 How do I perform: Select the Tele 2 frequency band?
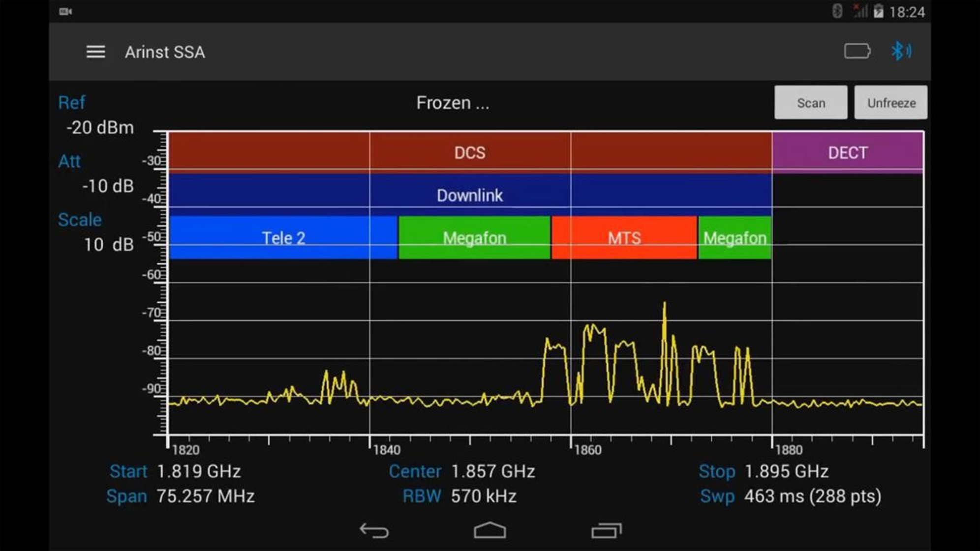click(283, 237)
